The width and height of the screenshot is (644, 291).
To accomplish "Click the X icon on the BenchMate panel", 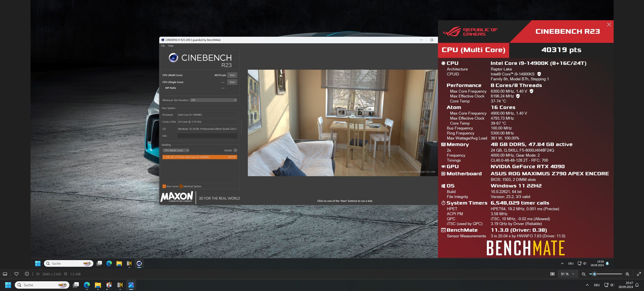I will tap(609, 24).
